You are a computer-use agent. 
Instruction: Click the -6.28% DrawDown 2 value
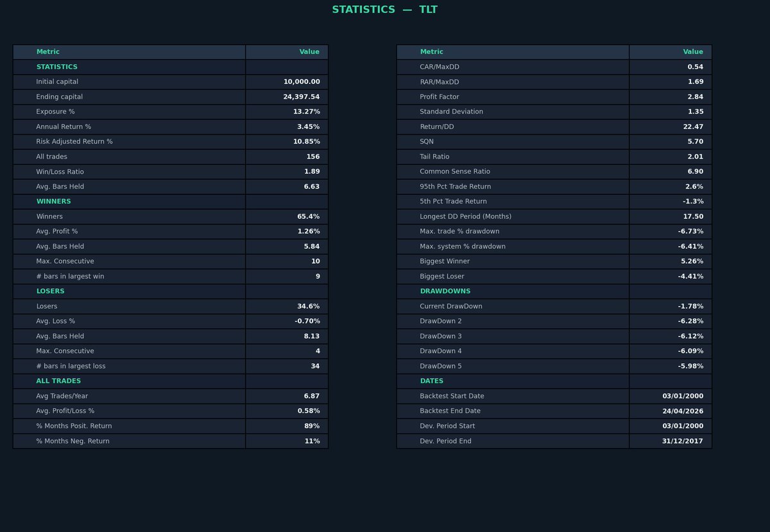click(x=691, y=322)
